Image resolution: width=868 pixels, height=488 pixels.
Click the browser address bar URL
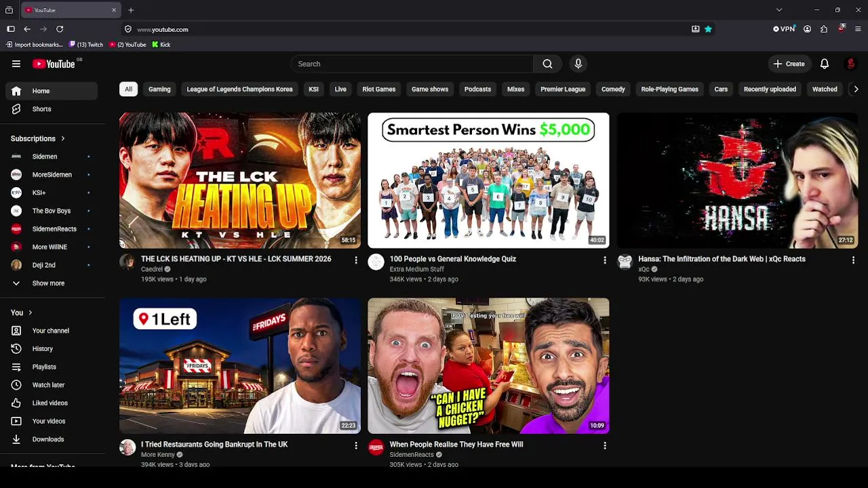click(163, 30)
